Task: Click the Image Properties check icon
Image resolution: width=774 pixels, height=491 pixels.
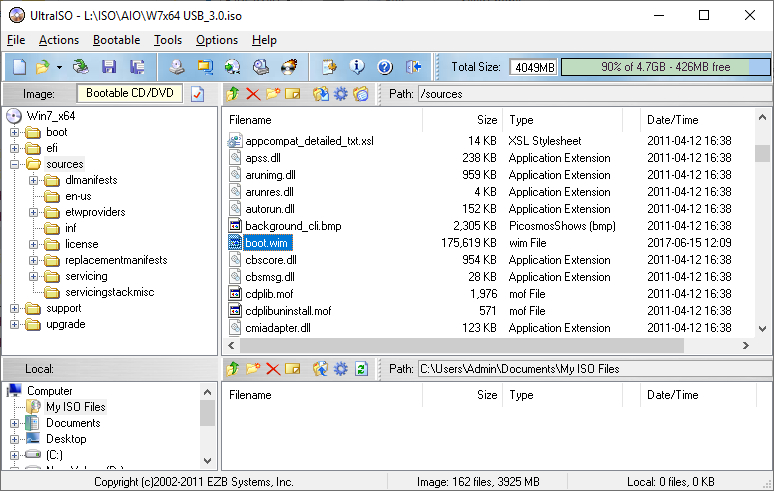Action: [197, 94]
